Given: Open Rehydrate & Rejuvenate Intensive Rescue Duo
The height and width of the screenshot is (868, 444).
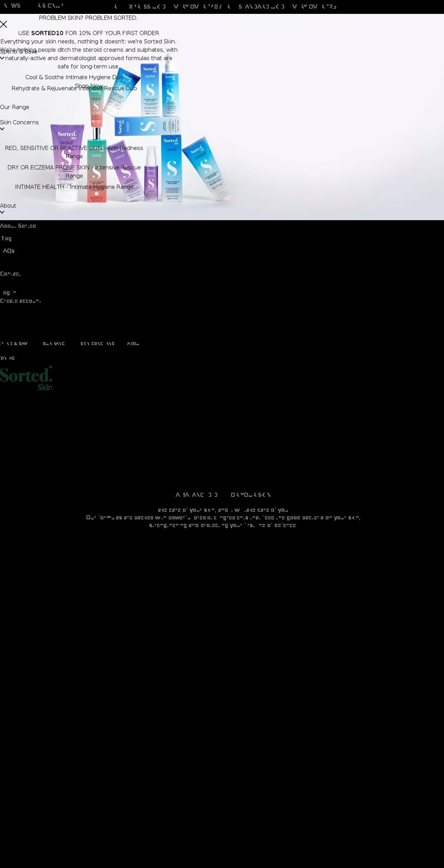Looking at the screenshot, I should tap(74, 88).
